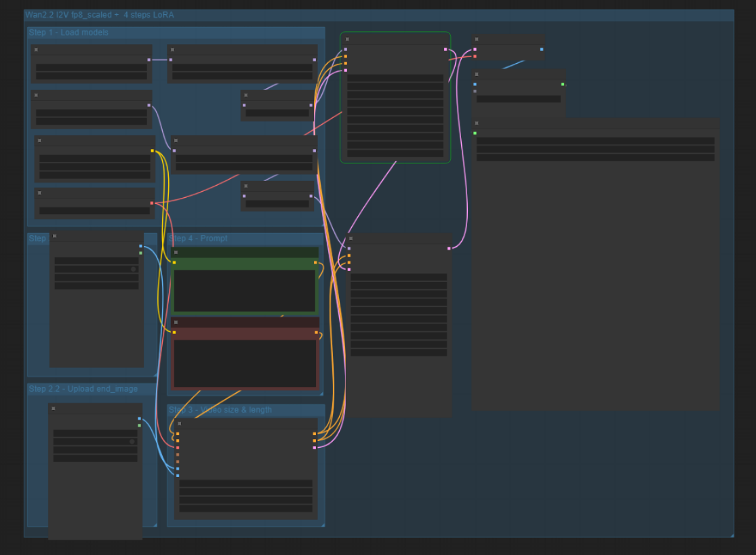Click the resize corner of Step 2.2 upload group
Screen dimensions: 756x555
click(x=155, y=525)
